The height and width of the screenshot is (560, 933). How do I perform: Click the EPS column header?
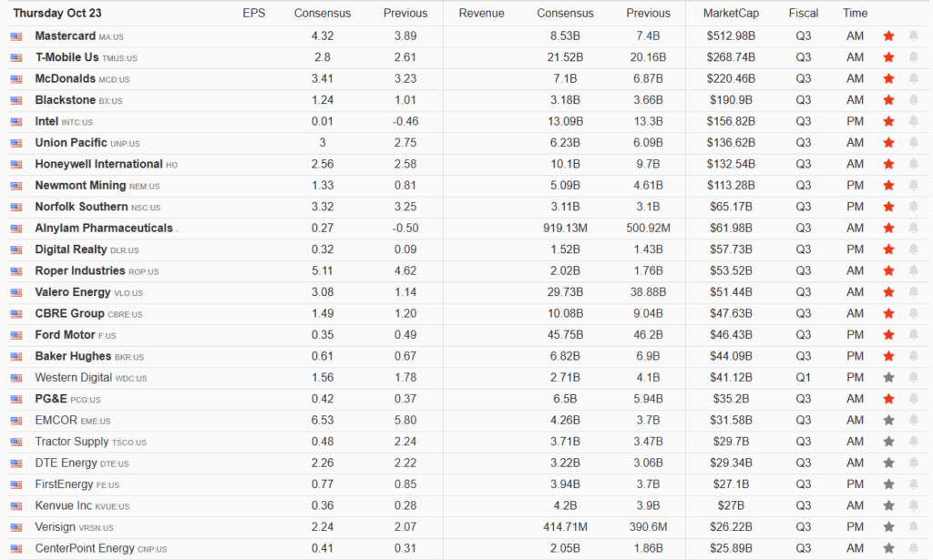coord(254,14)
